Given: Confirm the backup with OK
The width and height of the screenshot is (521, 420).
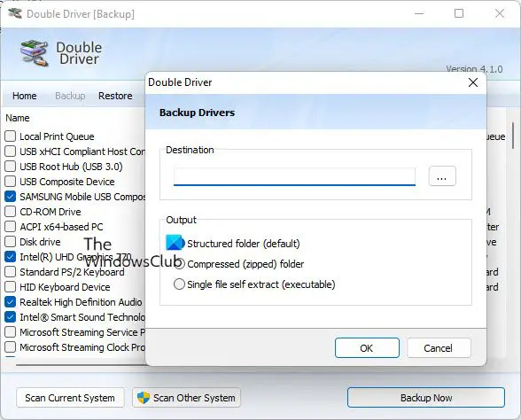Looking at the screenshot, I should point(367,348).
